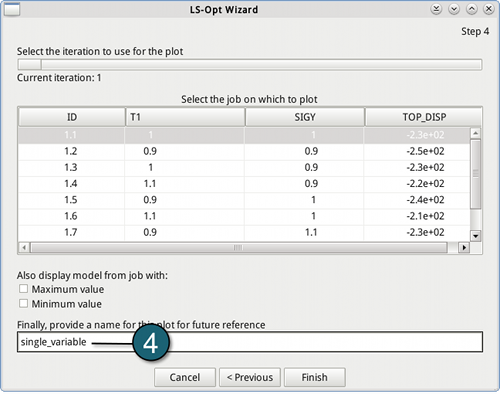Select job row 1.7
The height and width of the screenshot is (394, 500).
click(x=244, y=232)
